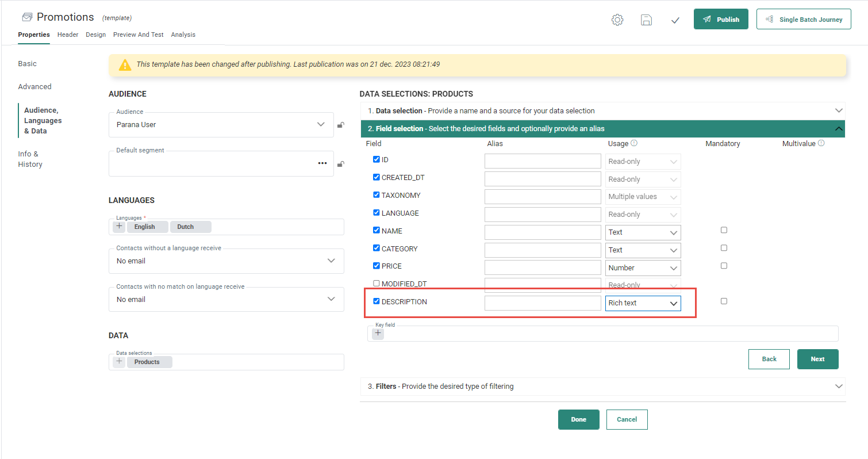The width and height of the screenshot is (868, 459).
Task: Click the Usage info icon
Action: click(634, 143)
